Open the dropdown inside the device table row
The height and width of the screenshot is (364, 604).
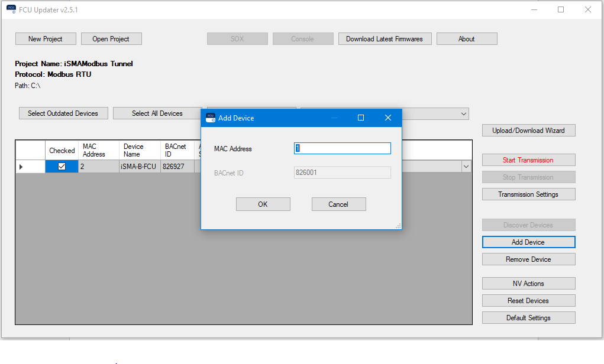coord(466,166)
